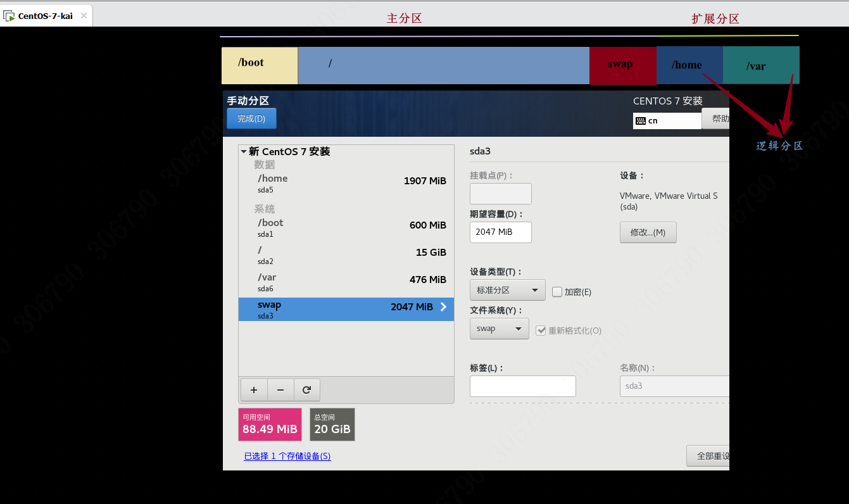The width and height of the screenshot is (849, 504).
Task: Click the red swap segment in the partition bar
Action: click(x=622, y=65)
